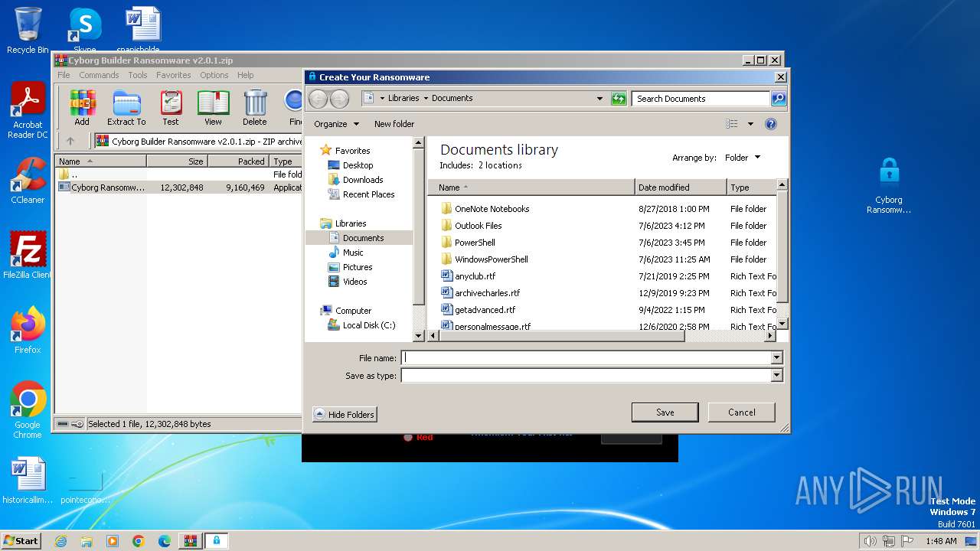Click the Delete toolbar icon in WinRAR
The height and width of the screenshot is (551, 980).
click(255, 108)
